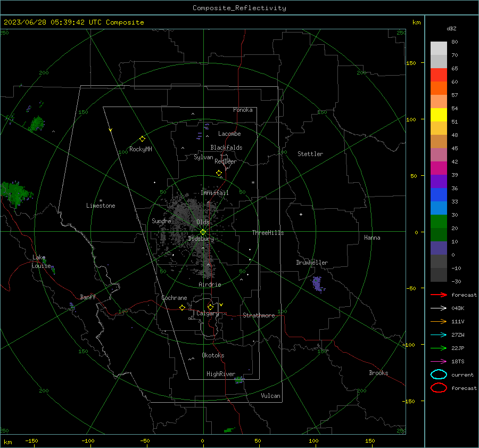Click the Didsbury city label
Image resolution: width=479 pixels, height=448 pixels.
(x=201, y=239)
